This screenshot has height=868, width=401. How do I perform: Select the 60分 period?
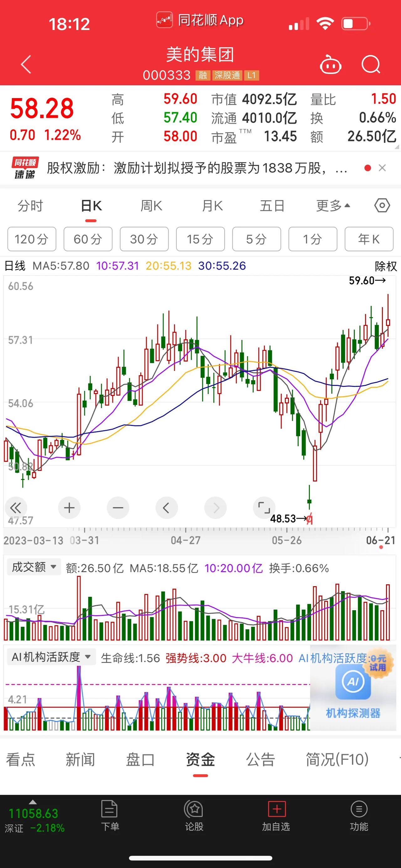[x=88, y=239]
